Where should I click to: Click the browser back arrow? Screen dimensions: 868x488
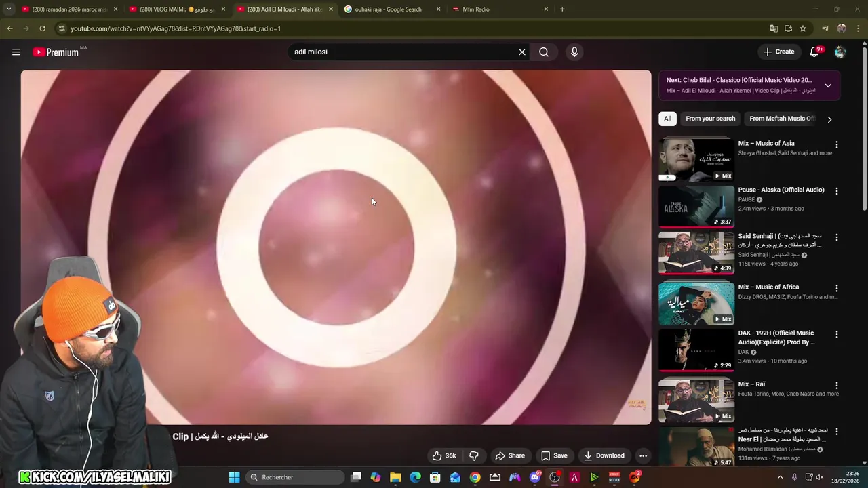click(x=9, y=28)
